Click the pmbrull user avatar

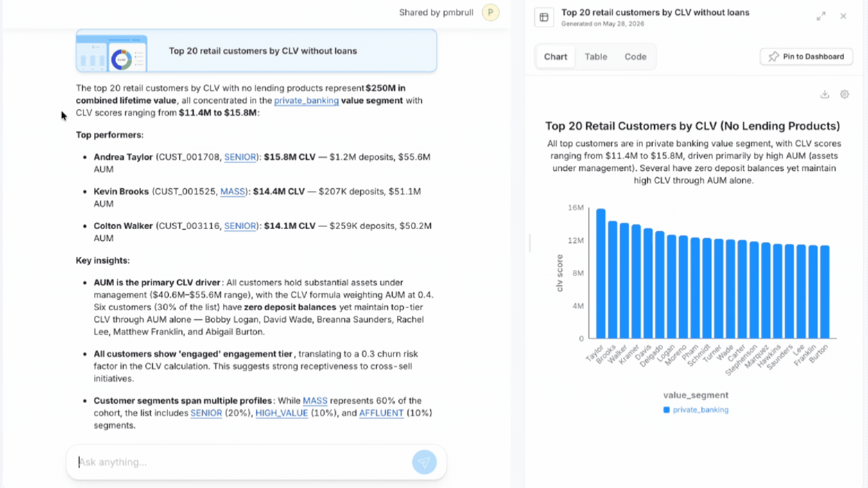491,12
